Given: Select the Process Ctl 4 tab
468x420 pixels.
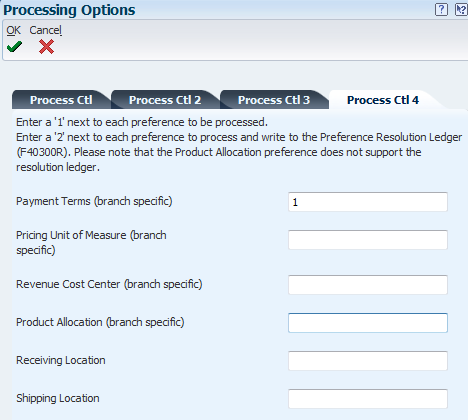Looking at the screenshot, I should [x=383, y=100].
